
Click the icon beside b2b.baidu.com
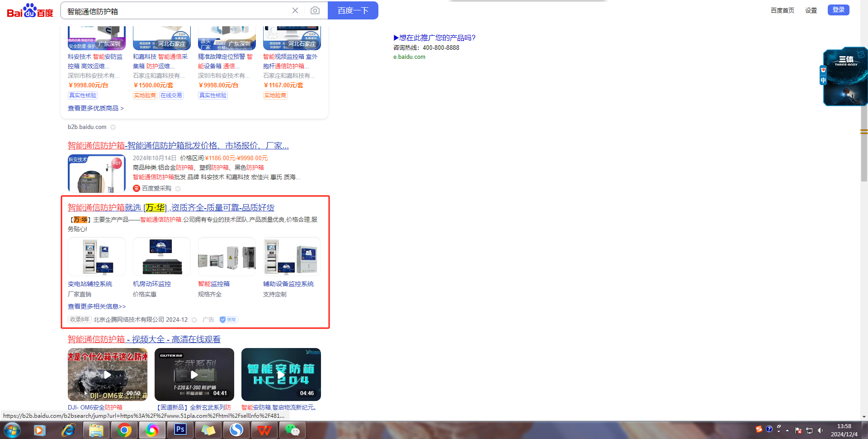pos(113,127)
